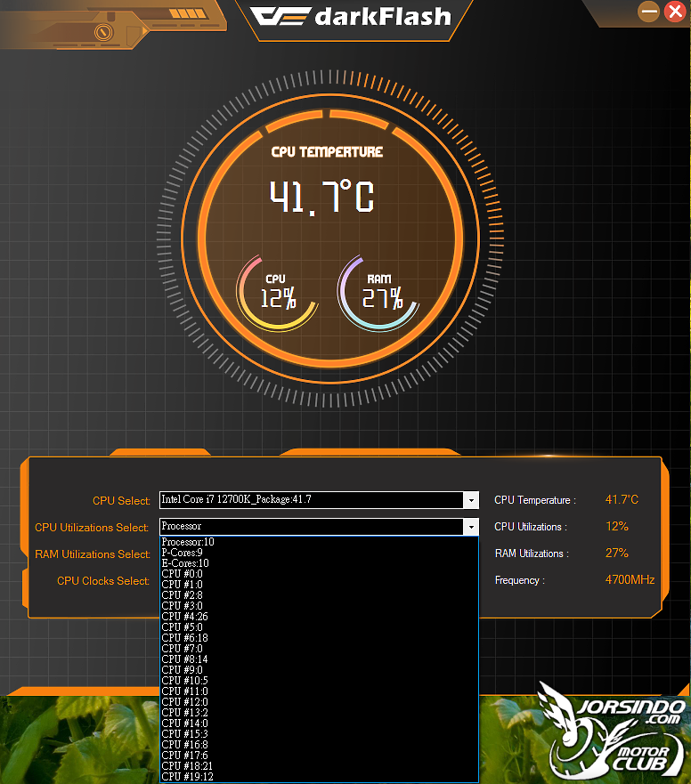Choose CPU #13:2 list item
Viewport: 691px width, 784px height.
319,713
